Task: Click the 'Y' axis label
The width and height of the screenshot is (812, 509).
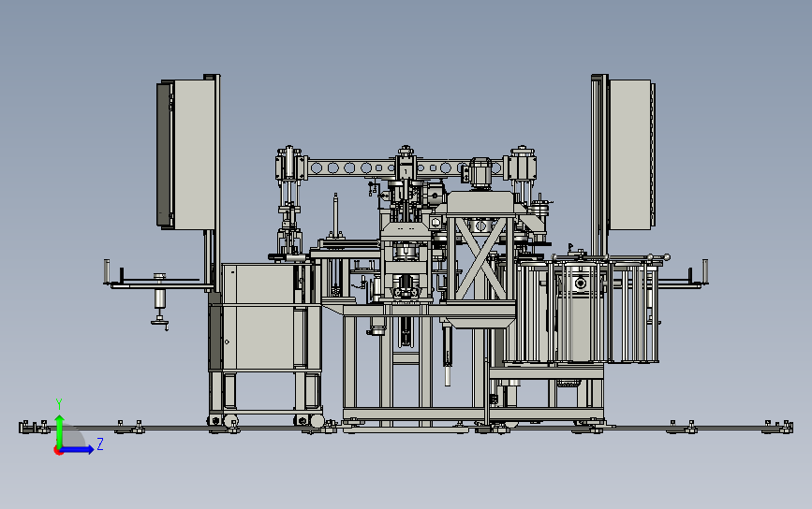Action: click(x=59, y=404)
